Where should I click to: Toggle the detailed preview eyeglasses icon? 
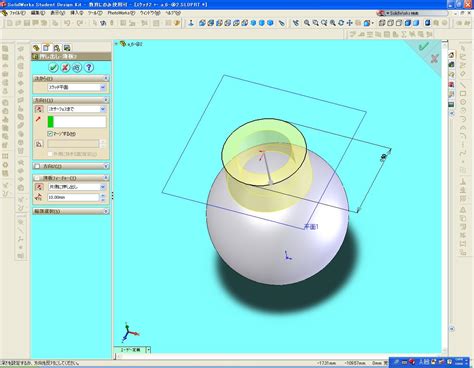tap(77, 68)
